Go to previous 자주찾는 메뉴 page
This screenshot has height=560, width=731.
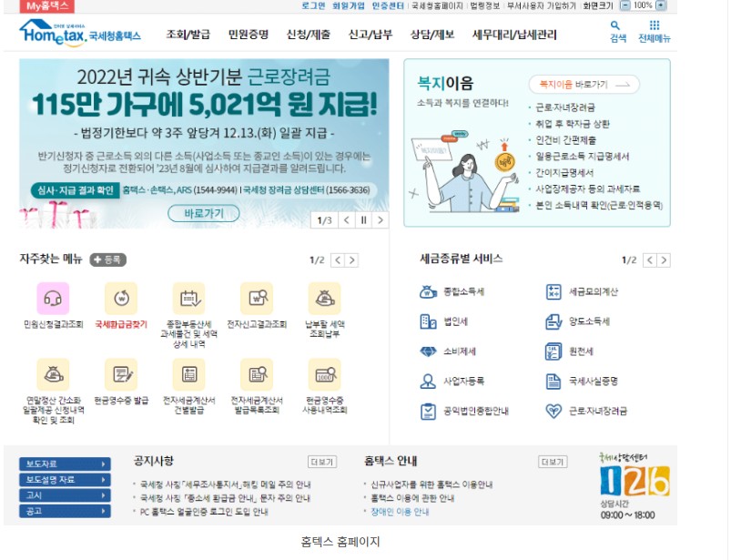tap(338, 260)
